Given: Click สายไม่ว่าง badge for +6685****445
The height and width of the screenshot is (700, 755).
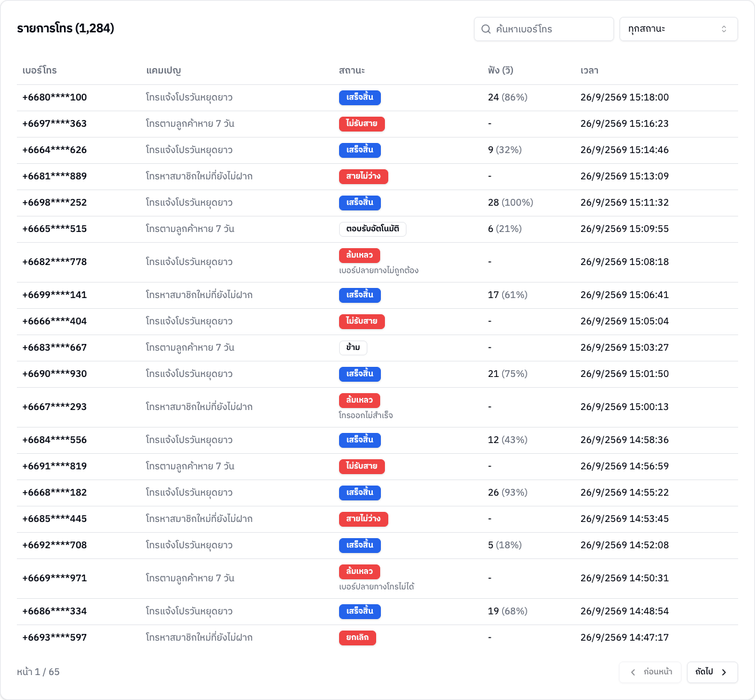Looking at the screenshot, I should tap(363, 519).
